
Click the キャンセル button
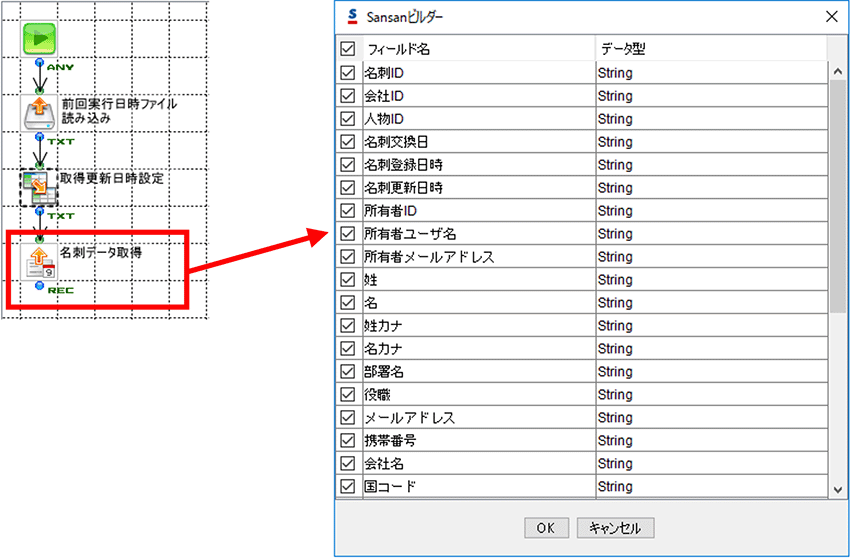pos(615,528)
